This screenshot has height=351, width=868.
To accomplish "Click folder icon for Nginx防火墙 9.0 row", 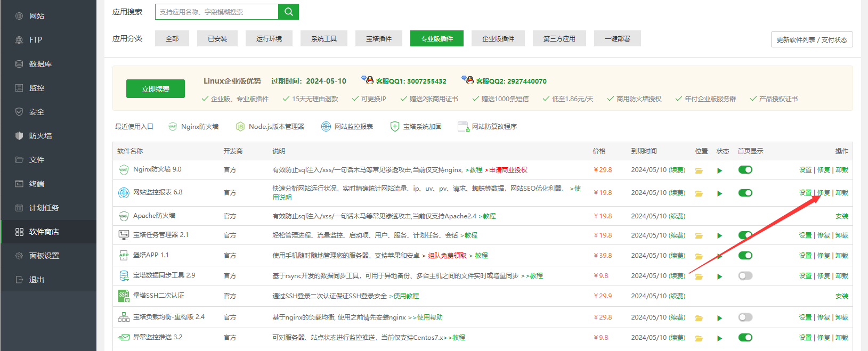I will click(699, 170).
